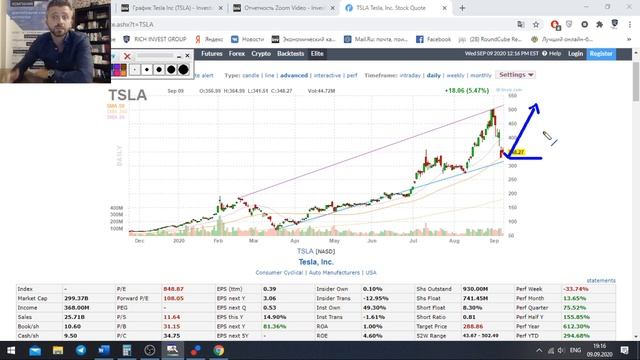Open the pen color palette swatch
The image size is (640, 360).
click(x=119, y=70)
